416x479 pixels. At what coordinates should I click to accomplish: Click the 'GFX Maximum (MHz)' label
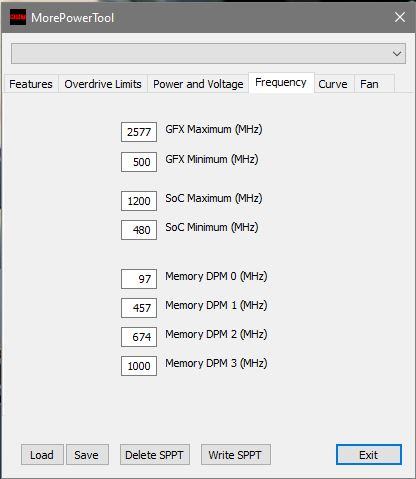[x=214, y=129]
